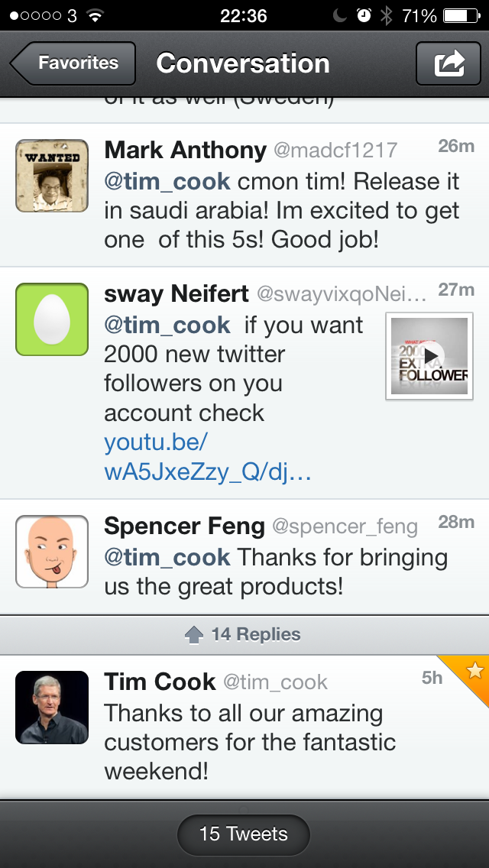Go back to Favorites
Viewport: 489px width, 868px height.
tap(73, 63)
